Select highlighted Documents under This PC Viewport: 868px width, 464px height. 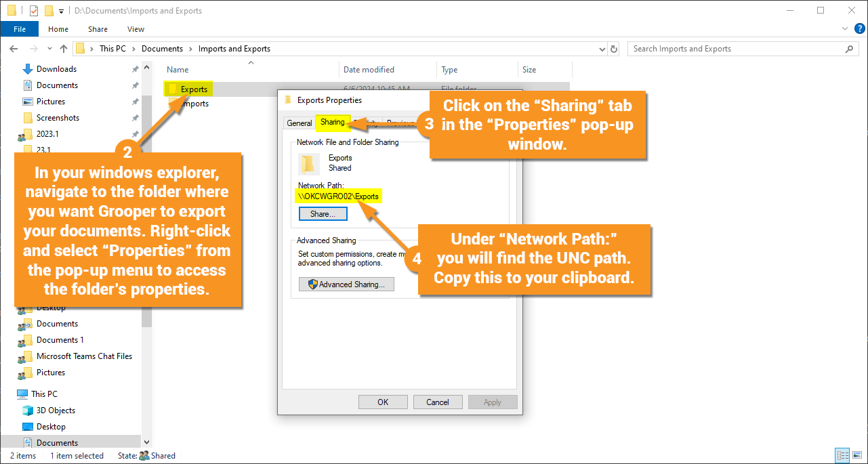tap(57, 443)
